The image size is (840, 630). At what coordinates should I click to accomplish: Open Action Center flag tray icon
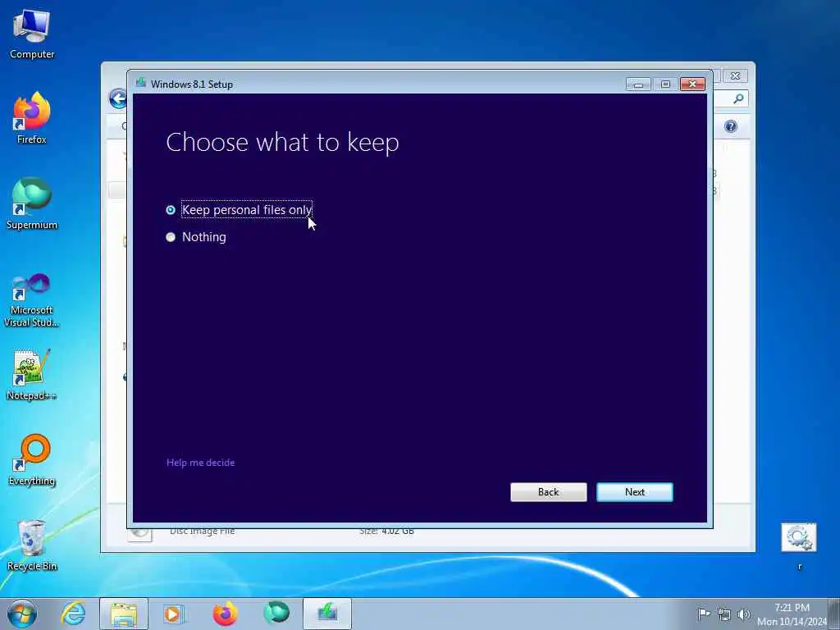coord(703,614)
